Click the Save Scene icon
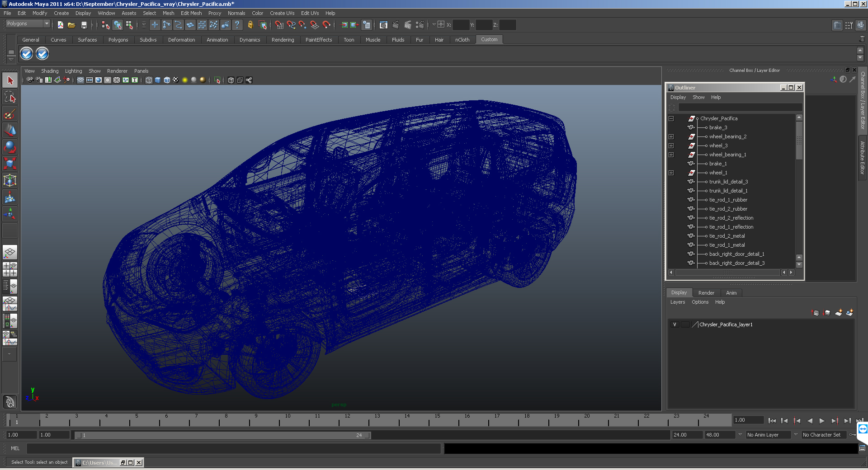This screenshot has width=868, height=470. pyautogui.click(x=84, y=25)
